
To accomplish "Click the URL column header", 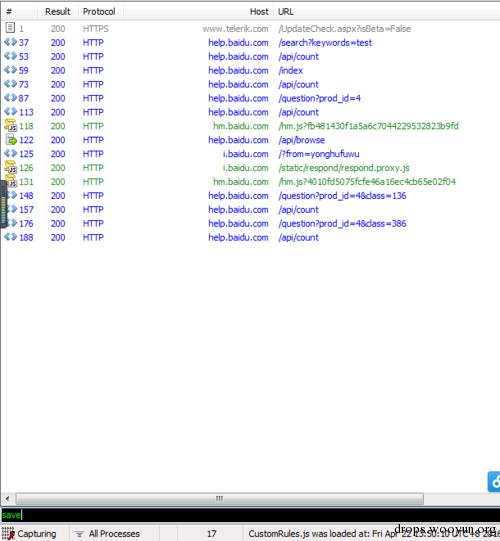I will (x=285, y=11).
